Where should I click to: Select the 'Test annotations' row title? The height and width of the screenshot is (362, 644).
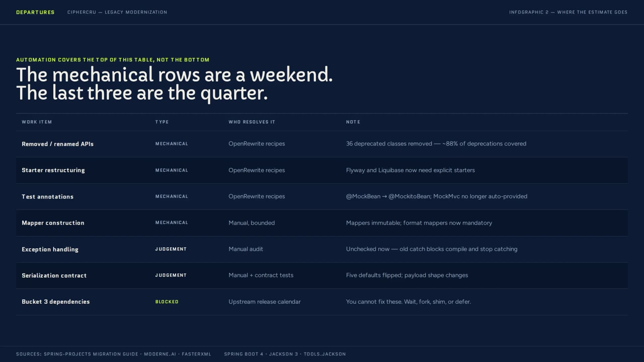click(48, 197)
